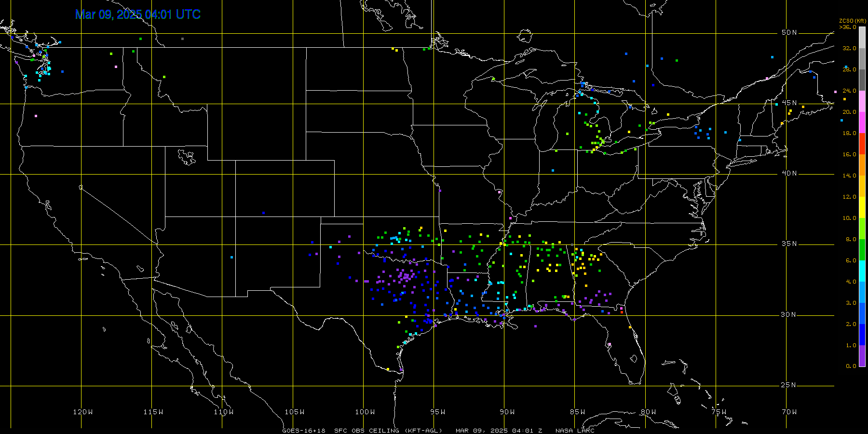Click the amber swatch between 14.0 and 12.0
Viewport: 868px width, 434px height.
tap(862, 186)
